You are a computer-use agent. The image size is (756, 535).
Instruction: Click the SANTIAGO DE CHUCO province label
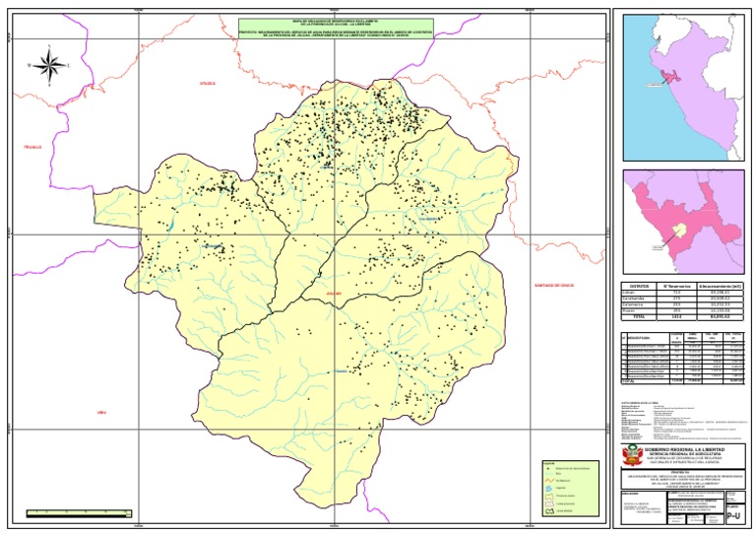click(x=554, y=285)
